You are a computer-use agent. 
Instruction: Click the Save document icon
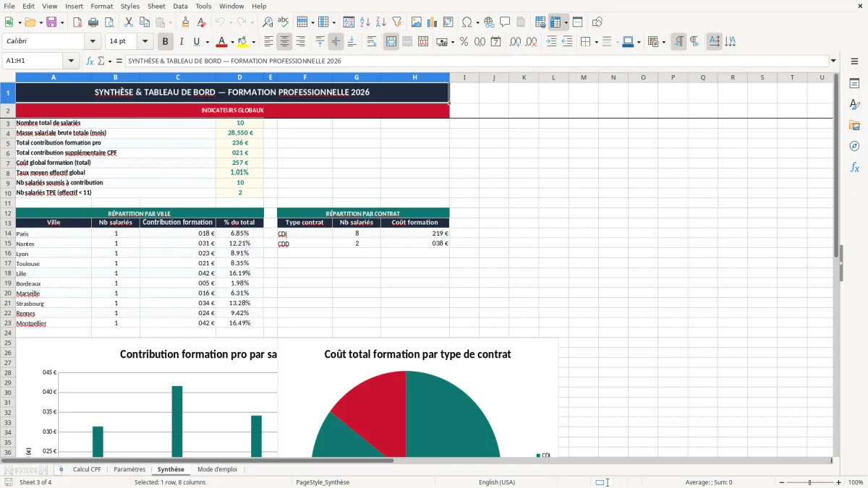pyautogui.click(x=51, y=22)
